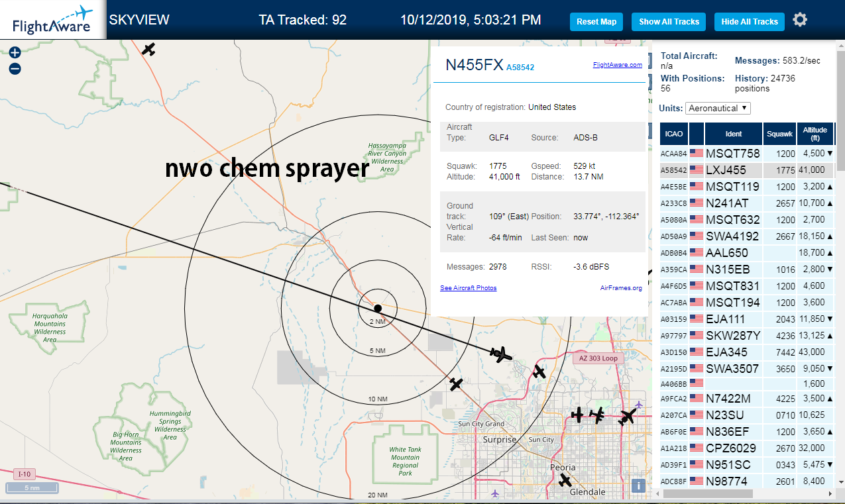Click the I-10 highway shield label
The image size is (845, 504).
coord(25,474)
